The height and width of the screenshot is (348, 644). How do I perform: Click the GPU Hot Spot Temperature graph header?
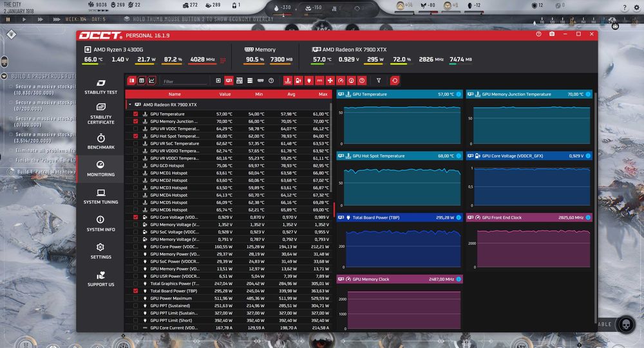click(x=400, y=156)
